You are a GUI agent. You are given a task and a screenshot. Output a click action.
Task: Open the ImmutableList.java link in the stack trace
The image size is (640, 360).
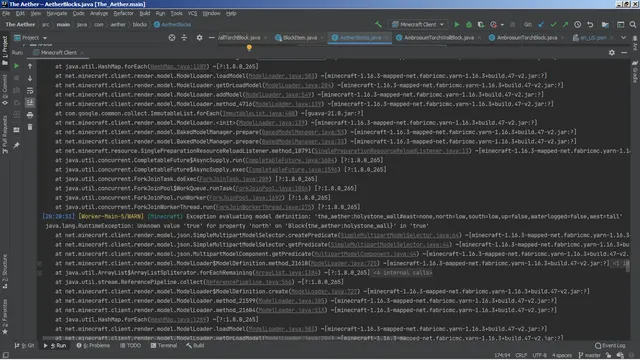(x=258, y=113)
